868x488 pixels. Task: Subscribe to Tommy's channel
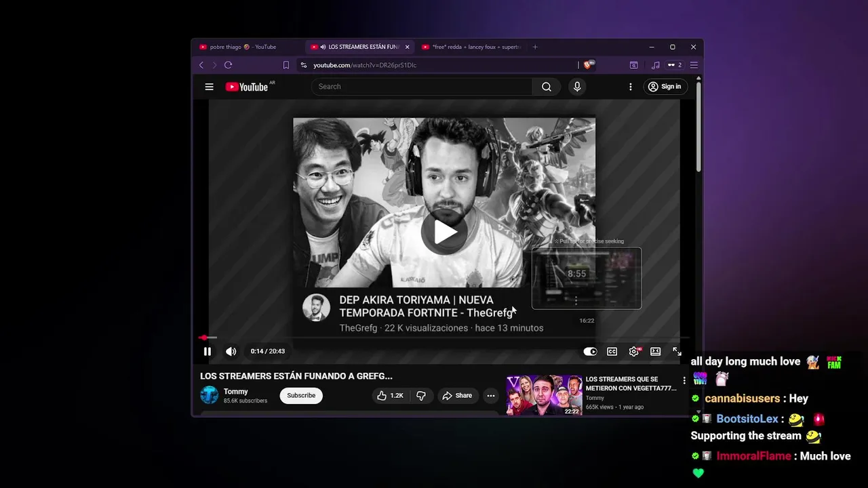tap(301, 396)
